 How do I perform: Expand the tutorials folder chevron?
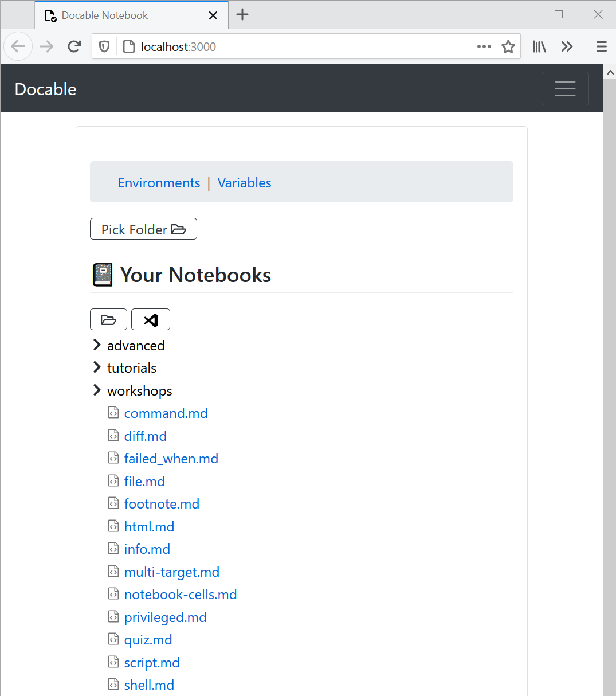(97, 367)
